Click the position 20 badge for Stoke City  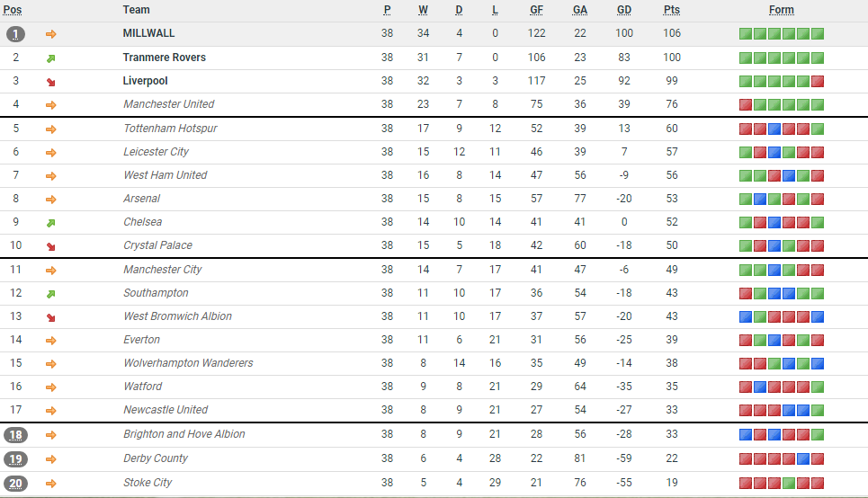(x=16, y=483)
